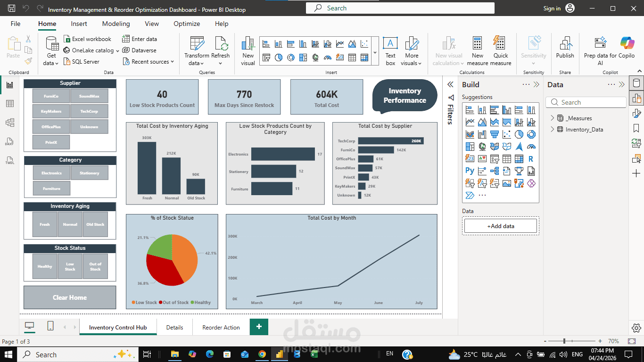Create a Quick measure
Viewport: 644px width, 362px height.
tap(501, 51)
